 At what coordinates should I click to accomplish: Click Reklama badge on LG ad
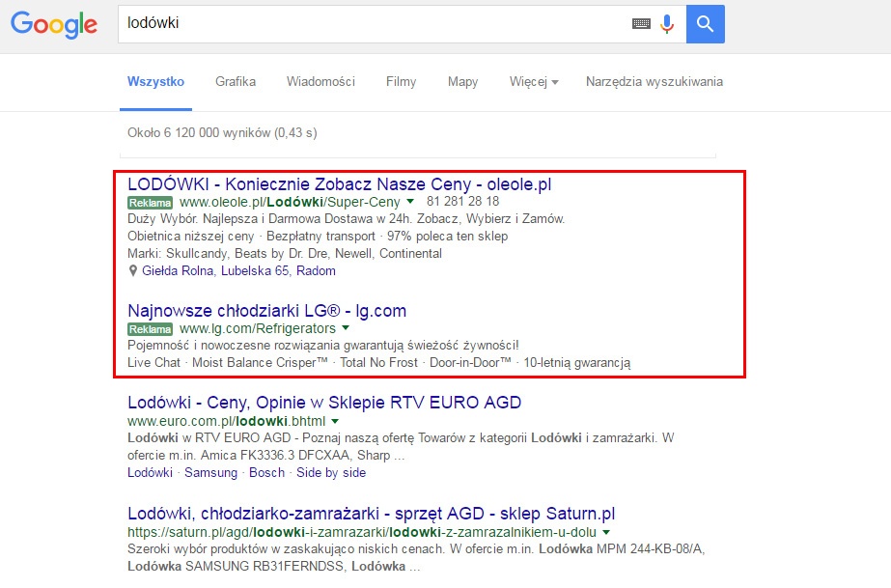click(150, 329)
